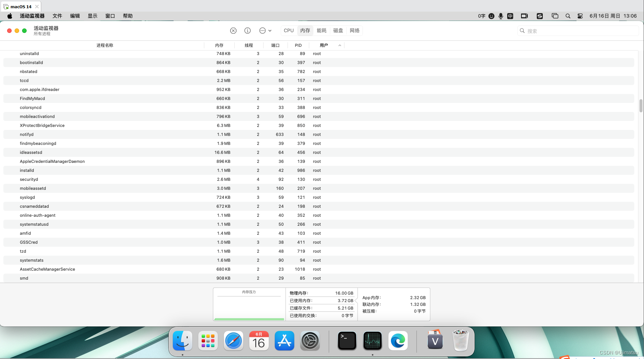
Task: Switch to the 磁盘 tab
Action: click(338, 31)
